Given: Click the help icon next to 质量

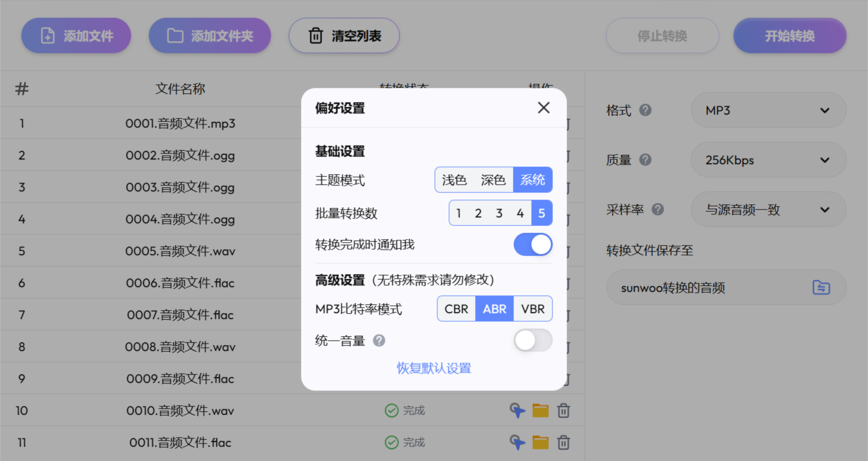Looking at the screenshot, I should [646, 160].
